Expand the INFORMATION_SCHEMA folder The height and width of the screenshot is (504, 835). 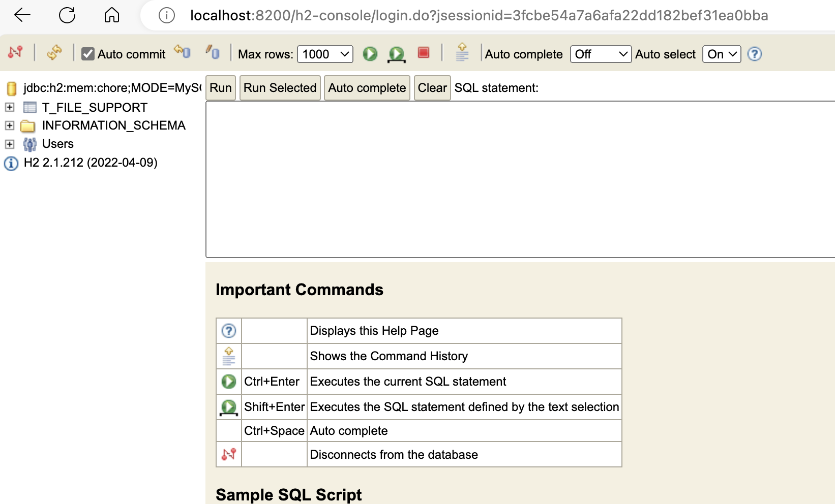pyautogui.click(x=10, y=125)
